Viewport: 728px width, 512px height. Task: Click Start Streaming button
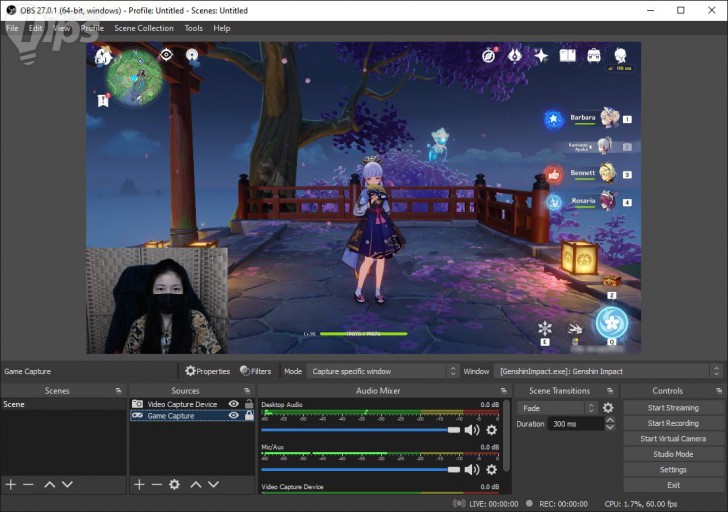point(673,408)
